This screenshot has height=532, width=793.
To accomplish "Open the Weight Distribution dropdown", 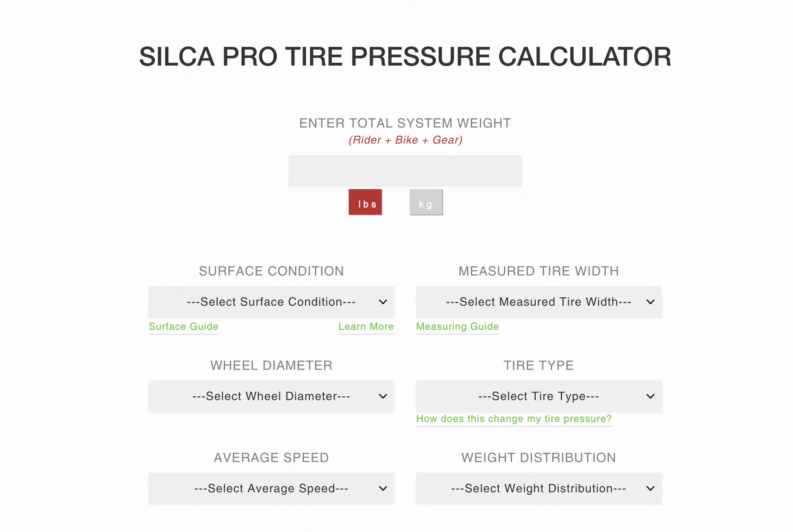I will click(538, 489).
